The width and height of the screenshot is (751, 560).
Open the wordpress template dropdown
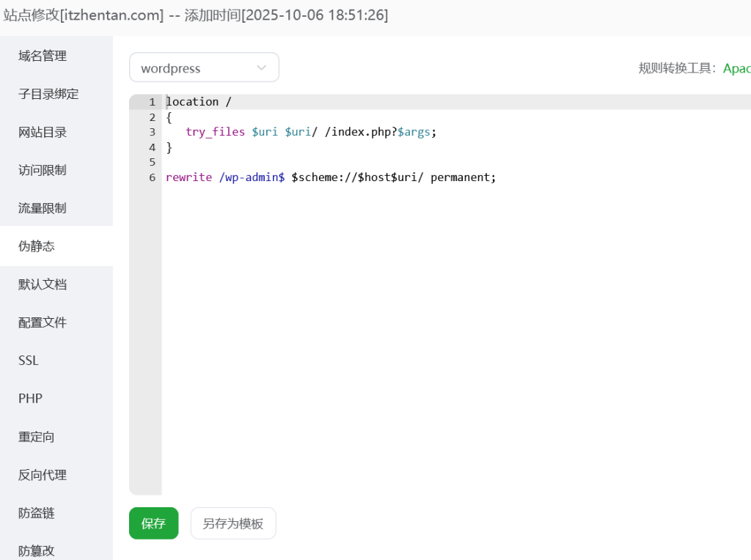point(204,67)
